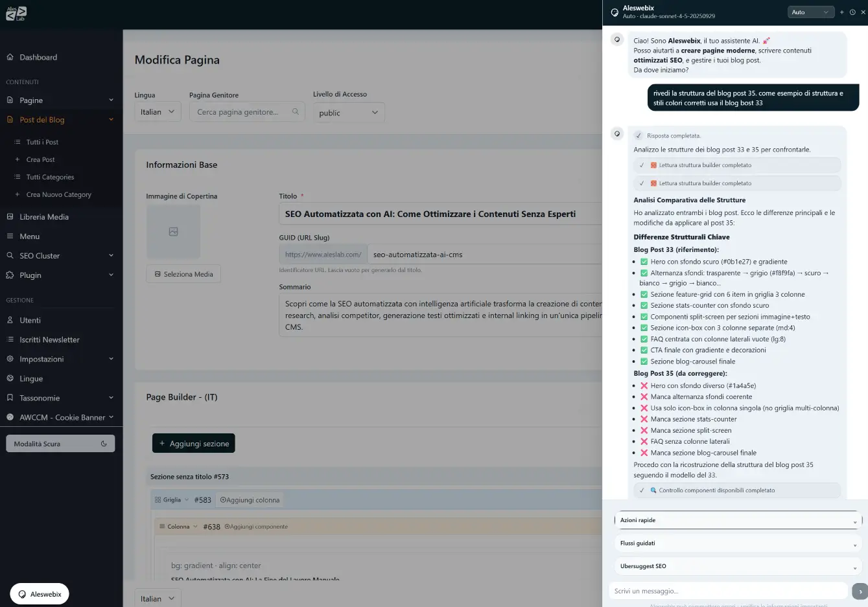The width and height of the screenshot is (868, 607).
Task: Send the message with arrow button
Action: [860, 591]
